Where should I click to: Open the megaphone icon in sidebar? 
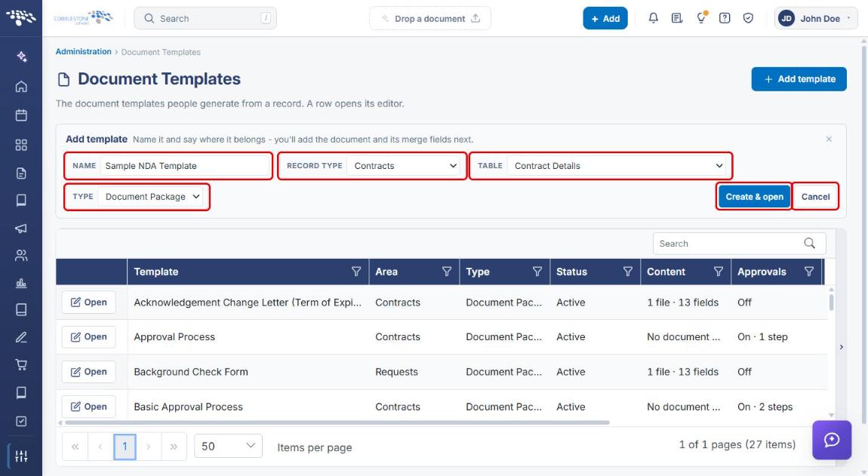coord(21,228)
